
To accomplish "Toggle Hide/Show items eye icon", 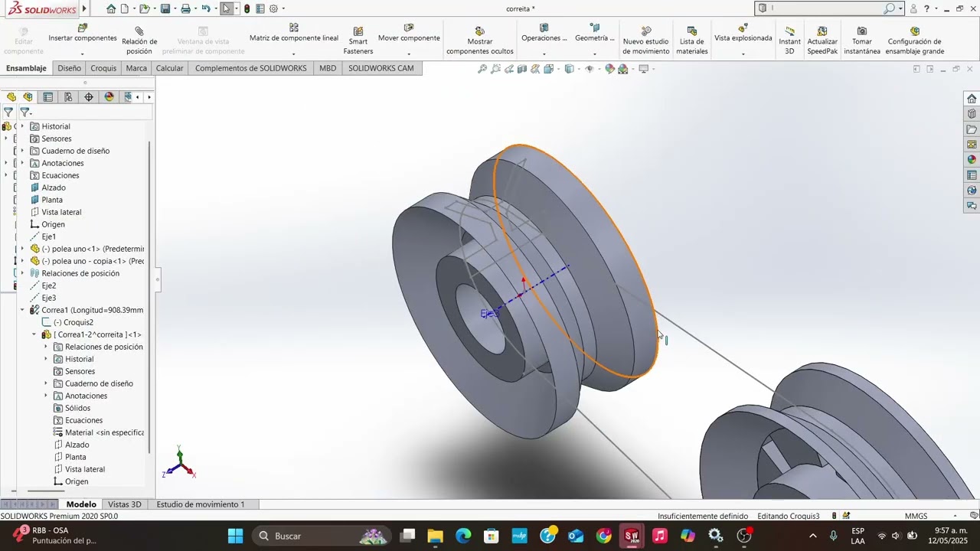I will [x=589, y=69].
